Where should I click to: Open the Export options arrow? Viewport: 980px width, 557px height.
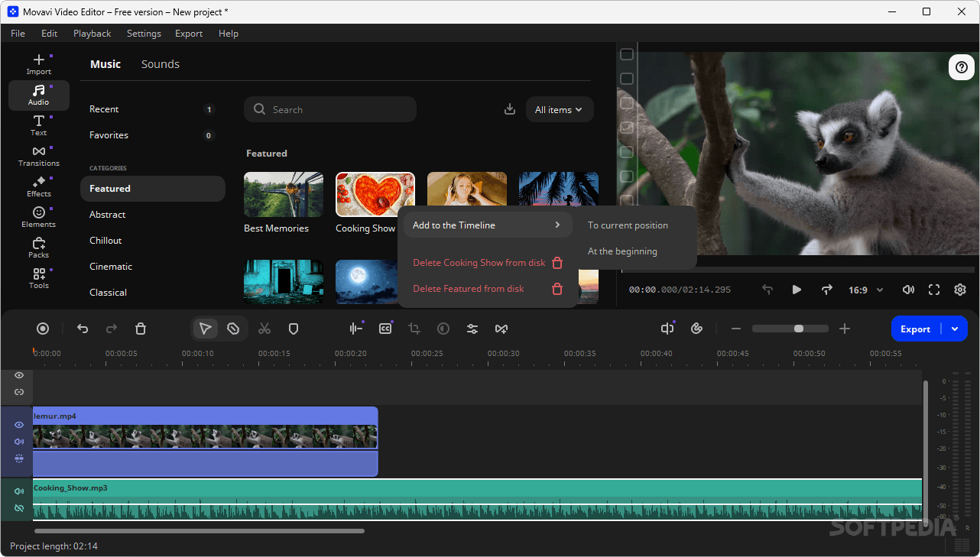point(955,329)
